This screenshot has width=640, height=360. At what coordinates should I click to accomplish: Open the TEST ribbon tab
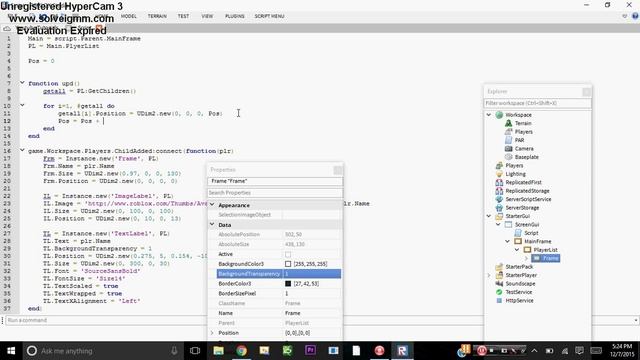tap(183, 16)
